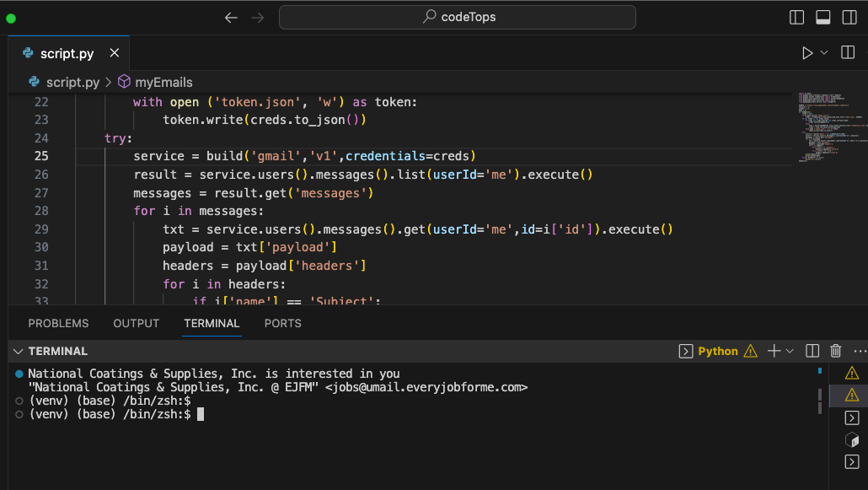Click the 'gmail' string on line 25
This screenshot has width=868, height=490.
(x=276, y=156)
